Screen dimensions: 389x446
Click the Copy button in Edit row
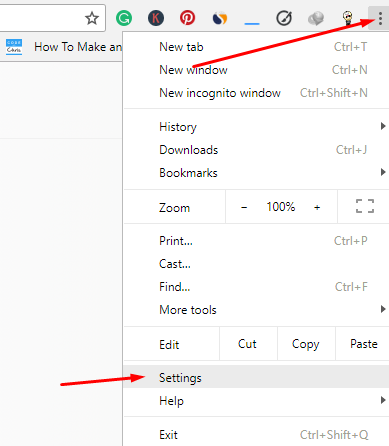click(306, 344)
